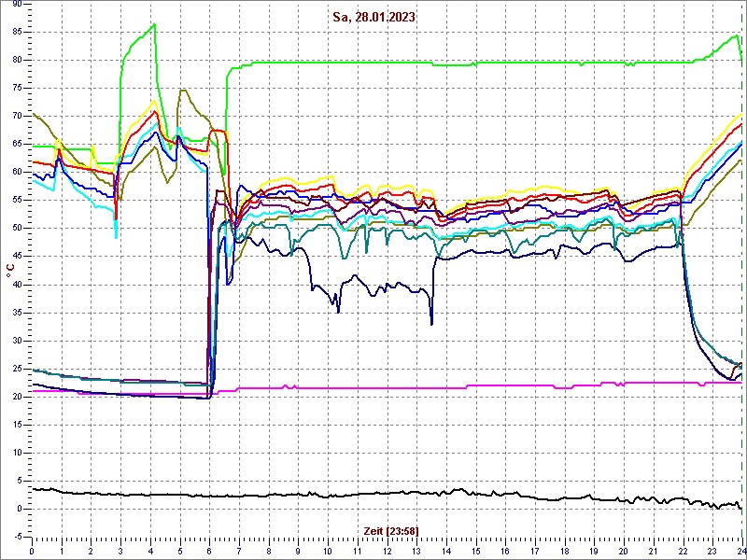747x560 pixels.
Task: Click hour 22 on the time axis
Action: 684,549
